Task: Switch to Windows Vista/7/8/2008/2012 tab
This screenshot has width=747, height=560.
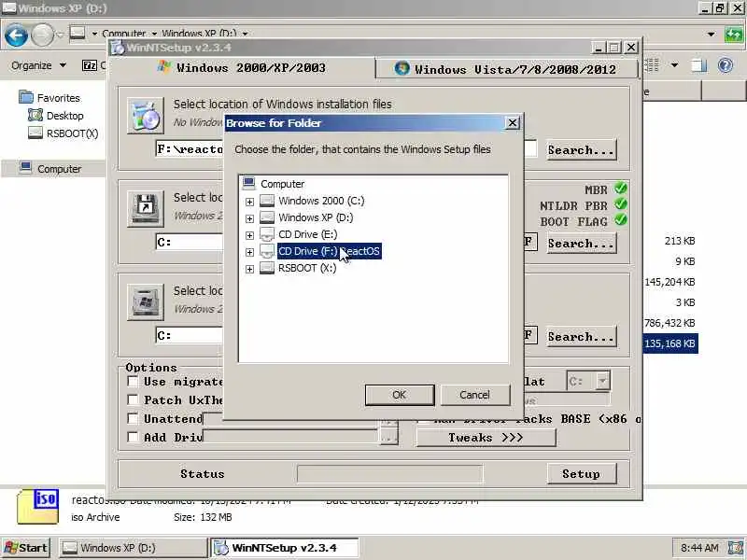Action: pyautogui.click(x=506, y=69)
